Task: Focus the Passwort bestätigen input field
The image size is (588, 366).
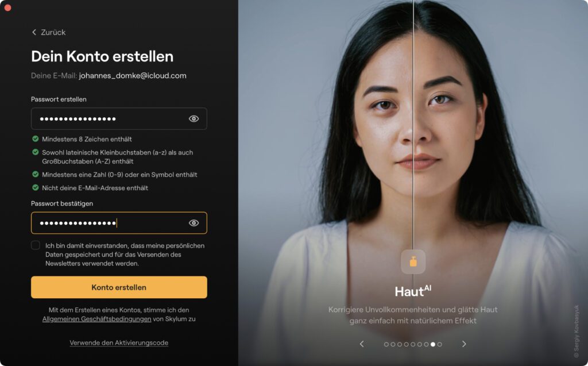Action: (x=119, y=223)
